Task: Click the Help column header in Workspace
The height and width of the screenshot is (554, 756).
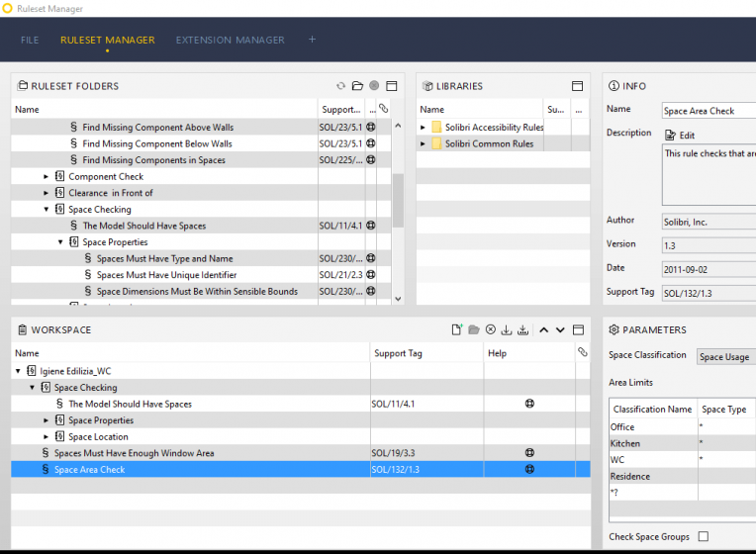Action: pos(529,353)
